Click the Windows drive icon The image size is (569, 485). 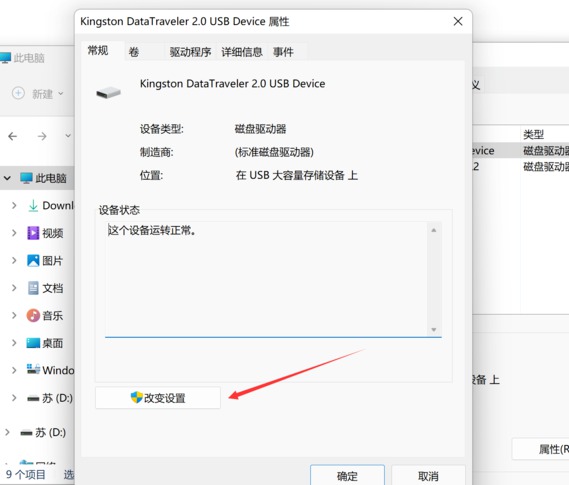tap(33, 369)
